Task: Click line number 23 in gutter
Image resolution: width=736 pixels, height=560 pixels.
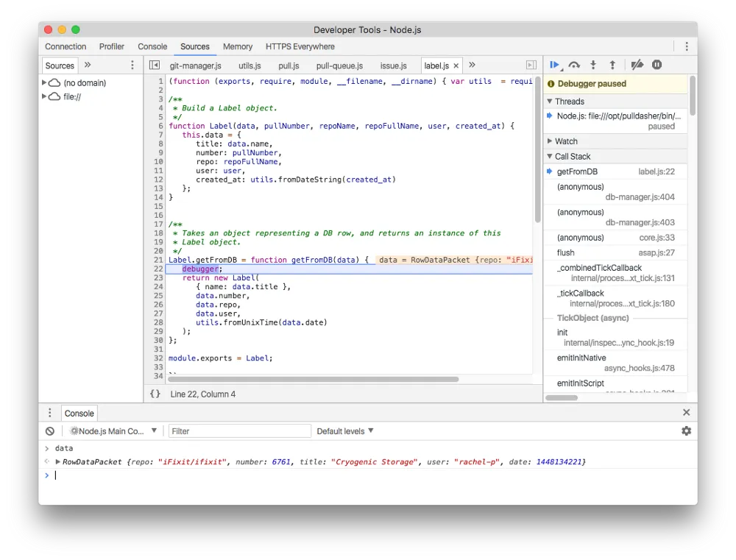Action: 158,277
